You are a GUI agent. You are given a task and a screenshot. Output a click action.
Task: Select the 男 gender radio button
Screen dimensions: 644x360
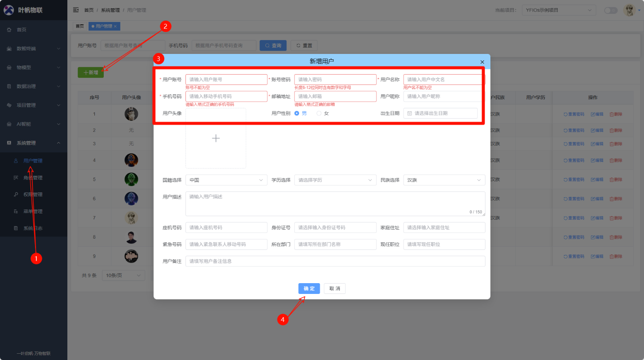[297, 113]
